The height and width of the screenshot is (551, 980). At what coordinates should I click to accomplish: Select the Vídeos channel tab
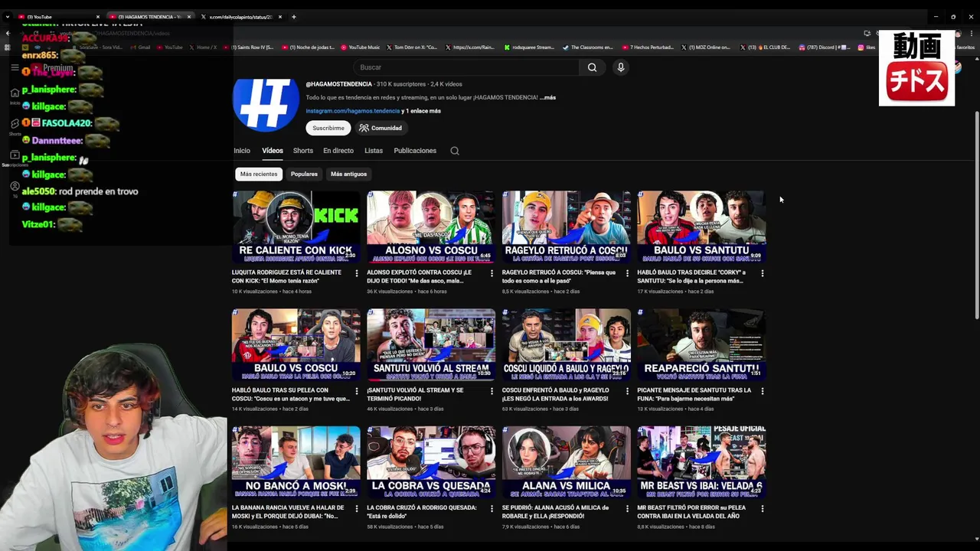click(273, 151)
